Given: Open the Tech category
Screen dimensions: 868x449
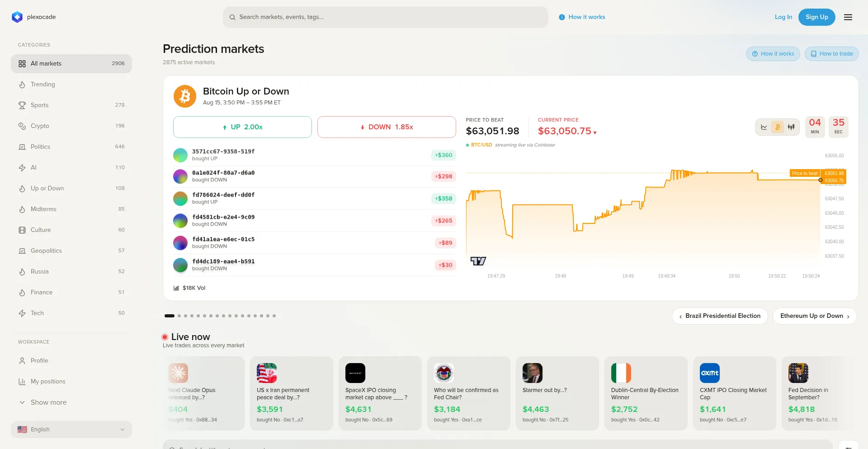Looking at the screenshot, I should 71,313.
